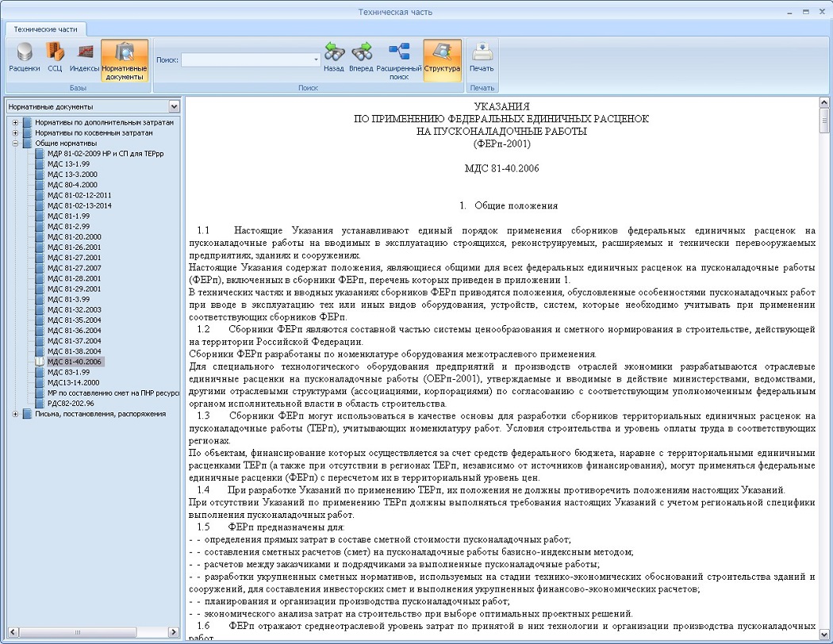
Task: Print the document with Печать
Action: pyautogui.click(x=482, y=58)
